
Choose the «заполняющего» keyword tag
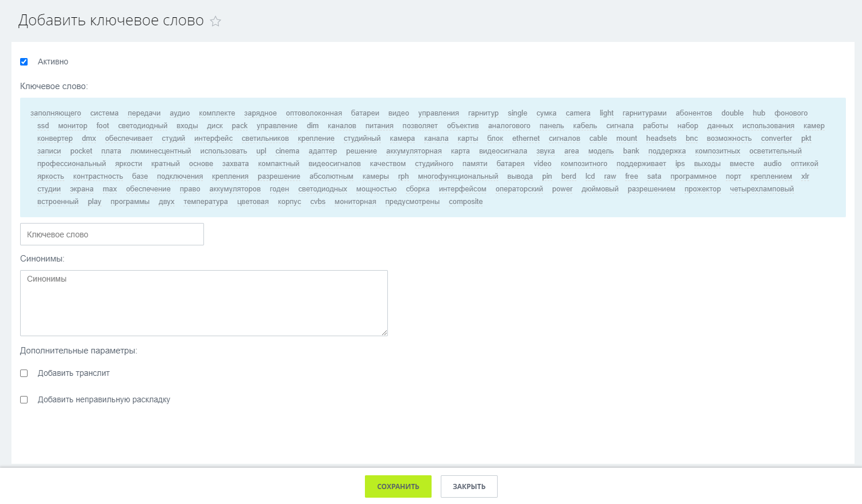(x=56, y=113)
